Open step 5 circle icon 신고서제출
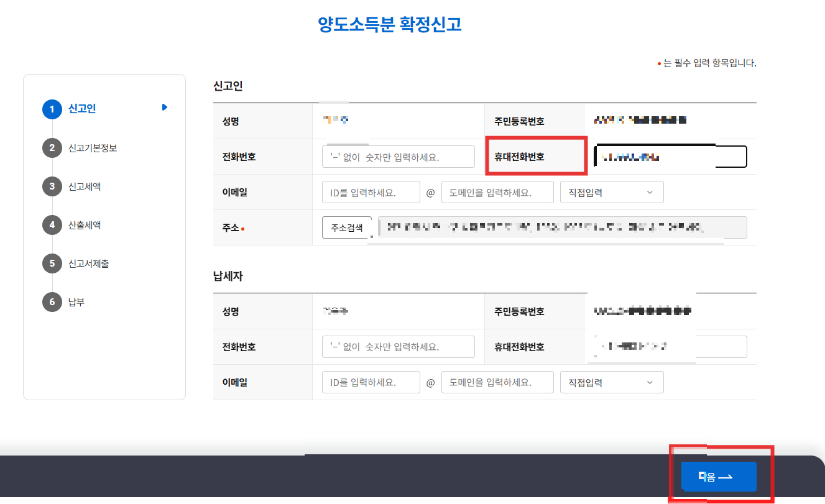825x504 pixels. pos(52,263)
